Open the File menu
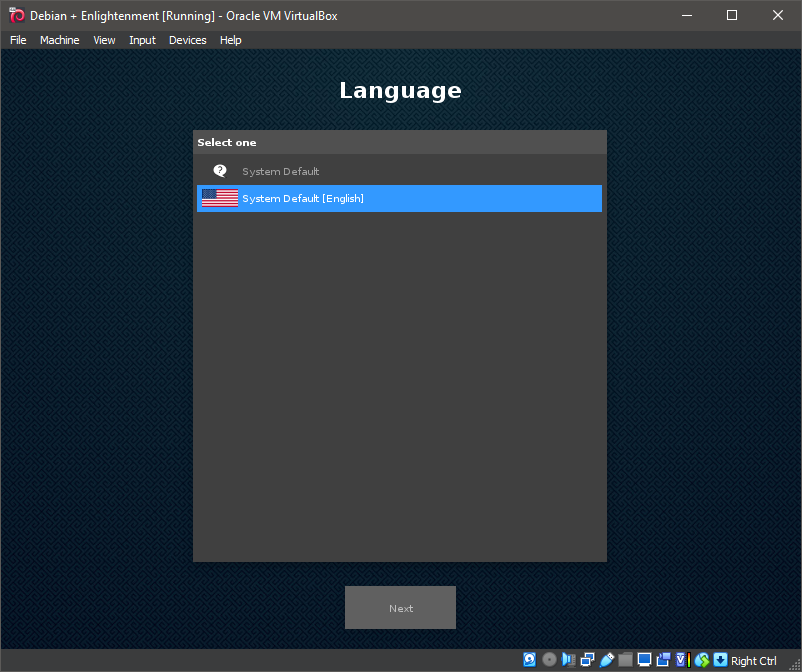The height and width of the screenshot is (672, 802). (18, 40)
